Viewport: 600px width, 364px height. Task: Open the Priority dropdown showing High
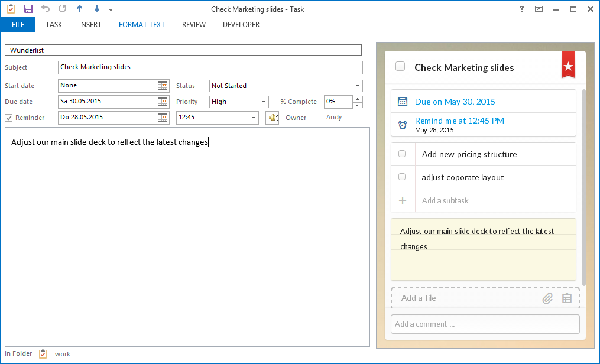pyautogui.click(x=264, y=101)
